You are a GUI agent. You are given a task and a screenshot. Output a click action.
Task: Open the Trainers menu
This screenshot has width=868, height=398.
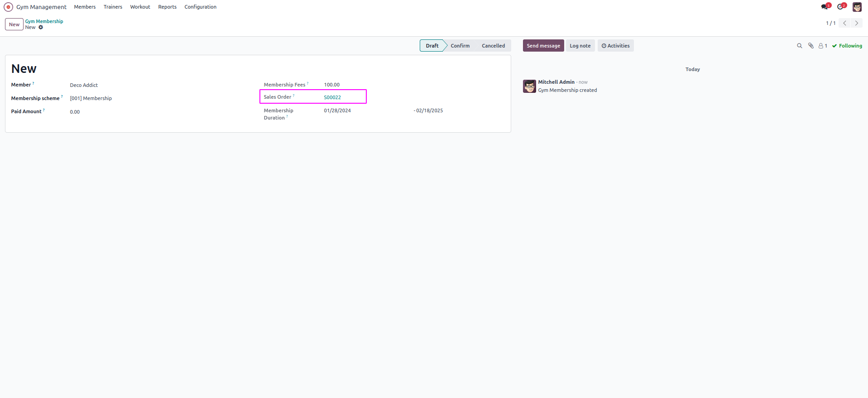point(113,7)
